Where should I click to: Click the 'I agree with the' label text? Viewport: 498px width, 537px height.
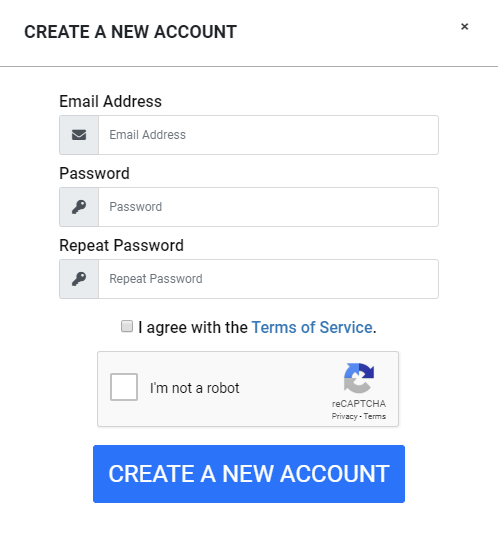(193, 327)
